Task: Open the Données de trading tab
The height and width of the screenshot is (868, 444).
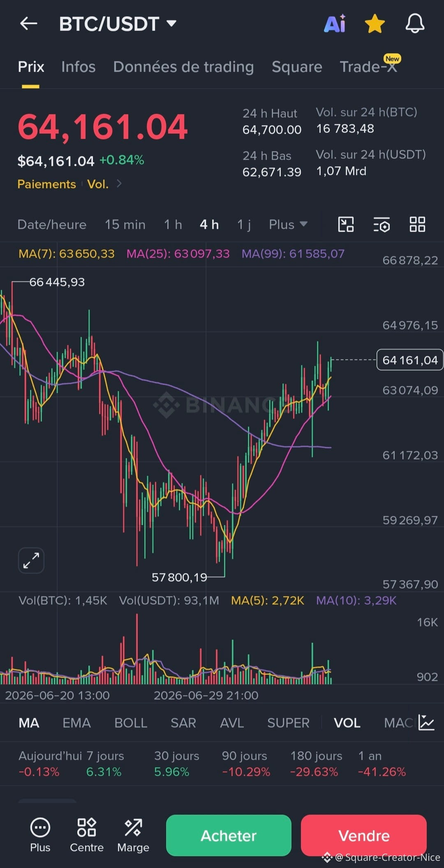Action: coord(183,67)
